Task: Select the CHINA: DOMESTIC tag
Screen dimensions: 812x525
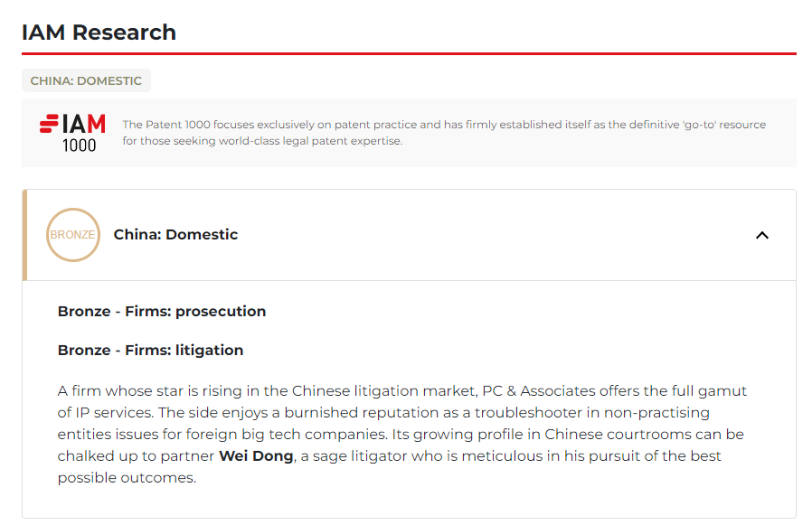Action: pyautogui.click(x=86, y=80)
